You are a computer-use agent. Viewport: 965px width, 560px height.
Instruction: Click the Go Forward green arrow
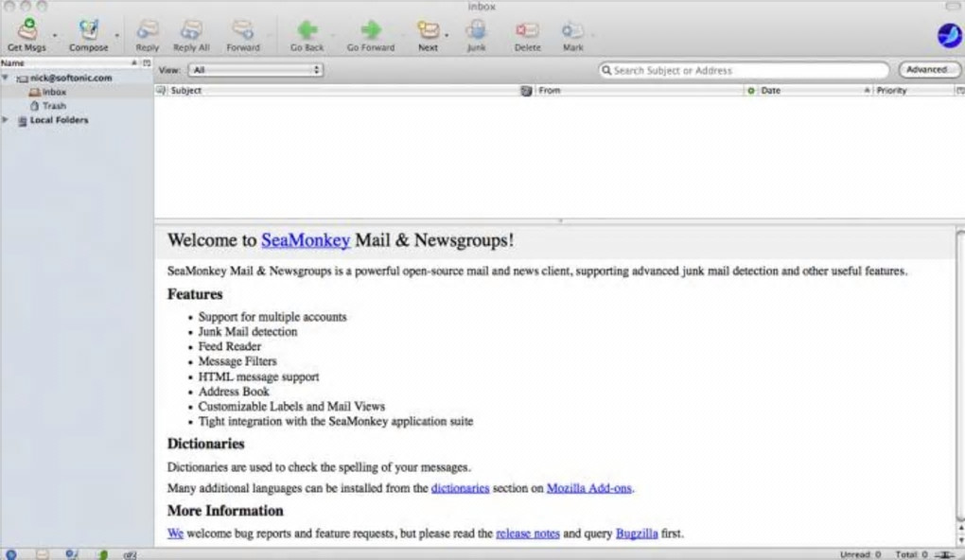coord(371,29)
